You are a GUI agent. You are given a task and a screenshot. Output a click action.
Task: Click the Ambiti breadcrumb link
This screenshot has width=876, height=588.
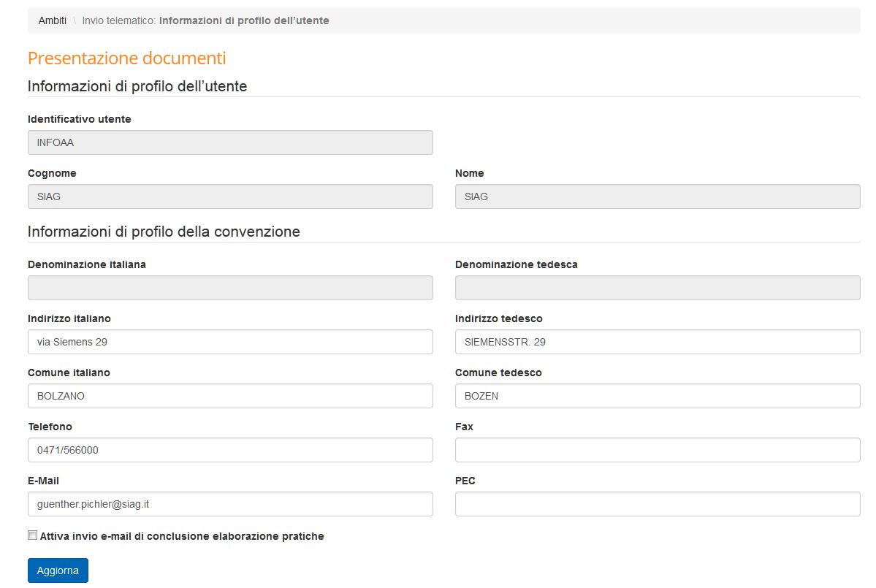pos(52,20)
